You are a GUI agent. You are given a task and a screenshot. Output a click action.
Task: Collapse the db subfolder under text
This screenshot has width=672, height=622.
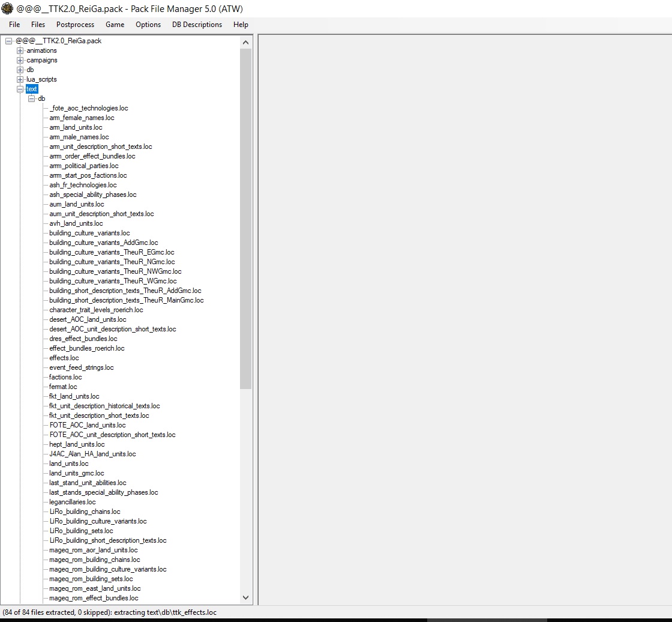pyautogui.click(x=31, y=98)
